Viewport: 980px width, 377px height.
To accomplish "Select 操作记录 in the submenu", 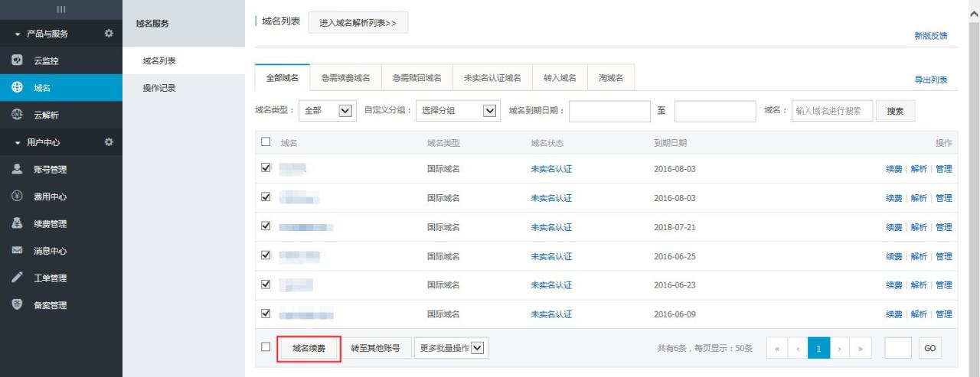I will coord(159,88).
